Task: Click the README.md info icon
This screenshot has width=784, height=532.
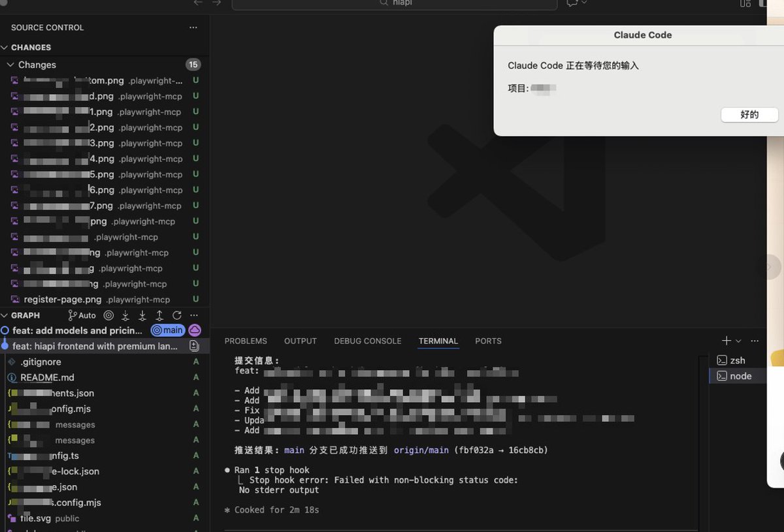Action: coord(12,377)
